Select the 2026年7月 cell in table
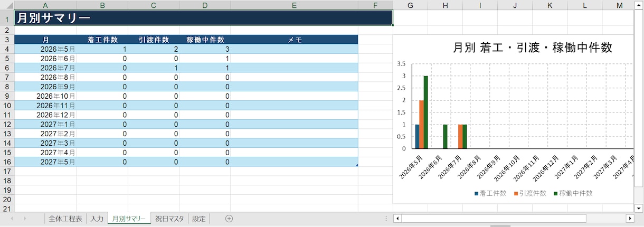Viewport: 644px width, 227px height. coord(45,68)
